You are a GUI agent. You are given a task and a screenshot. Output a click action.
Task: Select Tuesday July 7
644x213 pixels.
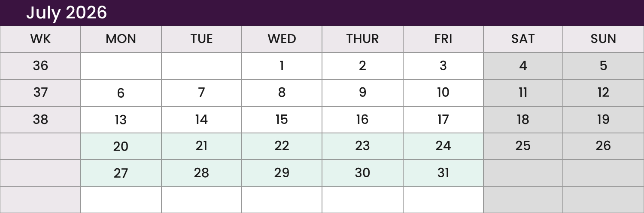click(201, 93)
